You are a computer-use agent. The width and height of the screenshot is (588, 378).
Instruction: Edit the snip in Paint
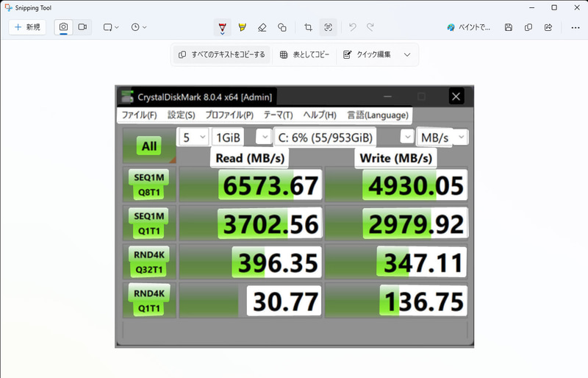pyautogui.click(x=469, y=27)
